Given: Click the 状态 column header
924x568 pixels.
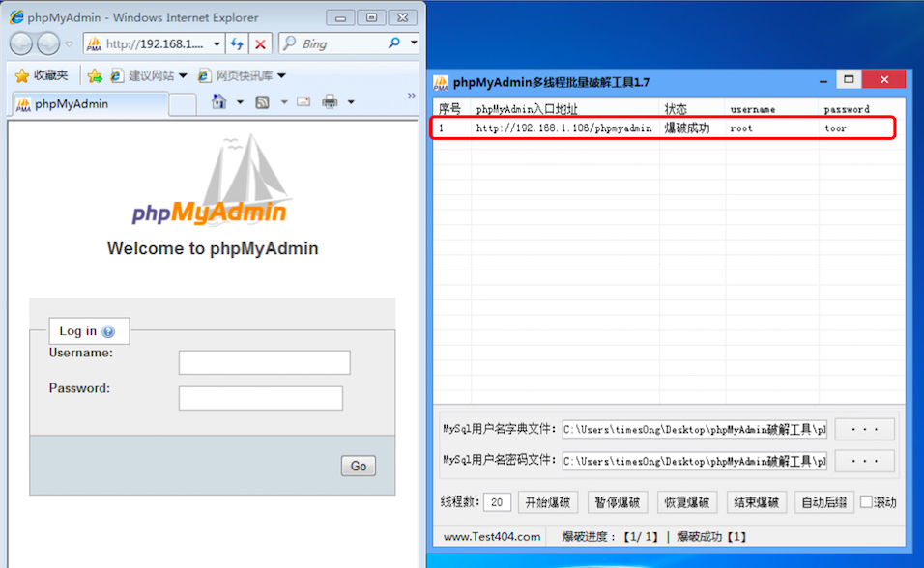Looking at the screenshot, I should [692, 109].
